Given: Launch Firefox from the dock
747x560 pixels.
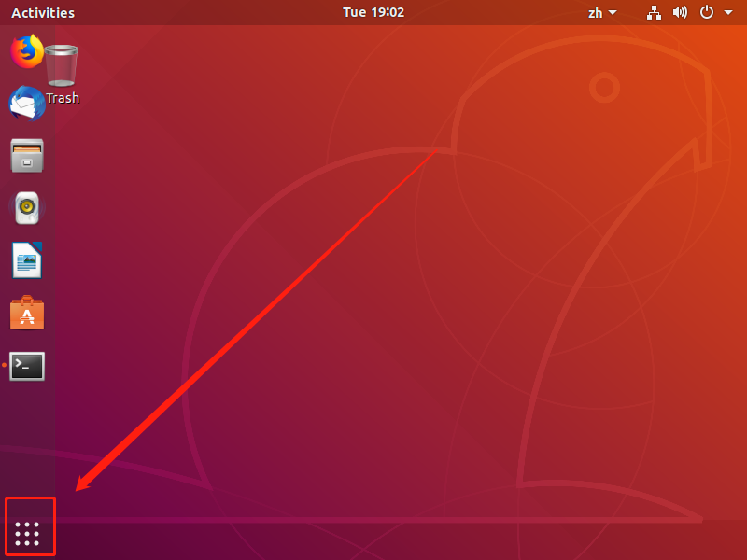Looking at the screenshot, I should point(27,51).
